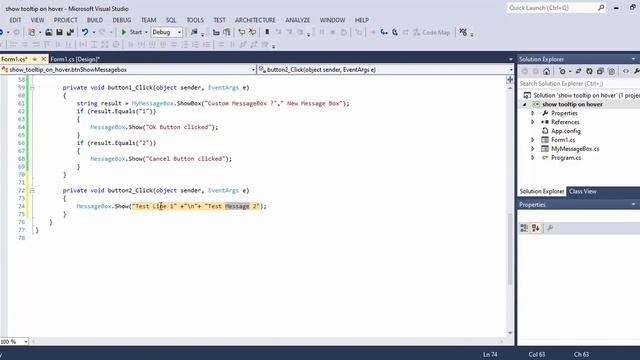Select the Solution Explorer bottom tab

(x=542, y=191)
